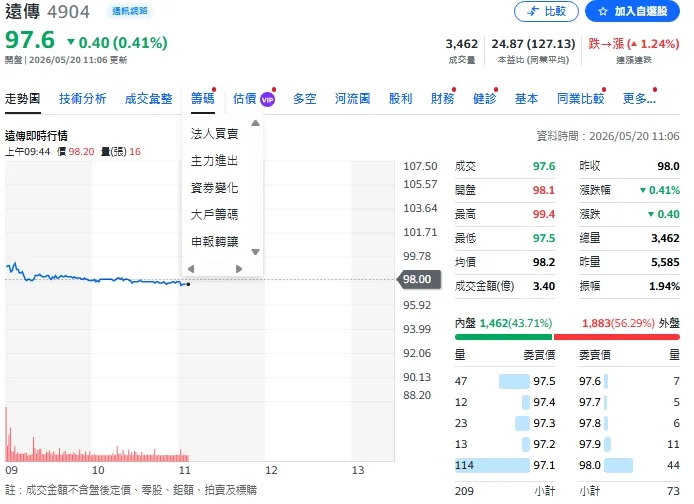Click the bid price 97.3 row

click(505, 423)
